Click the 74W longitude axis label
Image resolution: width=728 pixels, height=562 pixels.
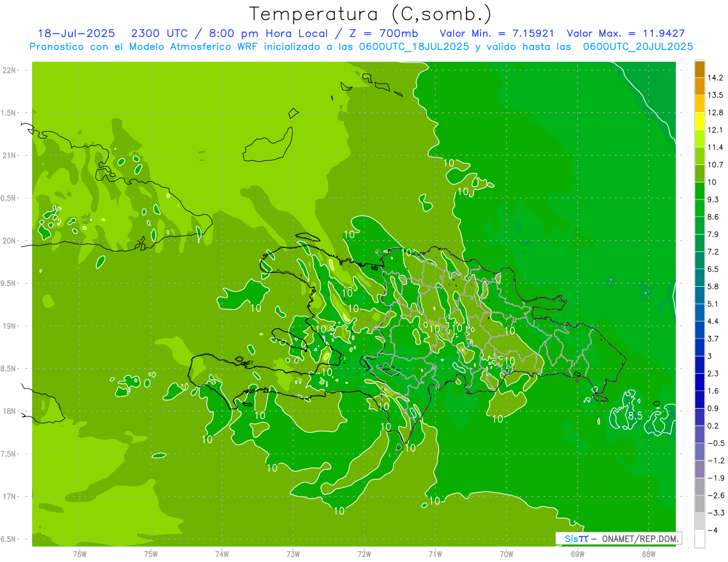tap(222, 554)
